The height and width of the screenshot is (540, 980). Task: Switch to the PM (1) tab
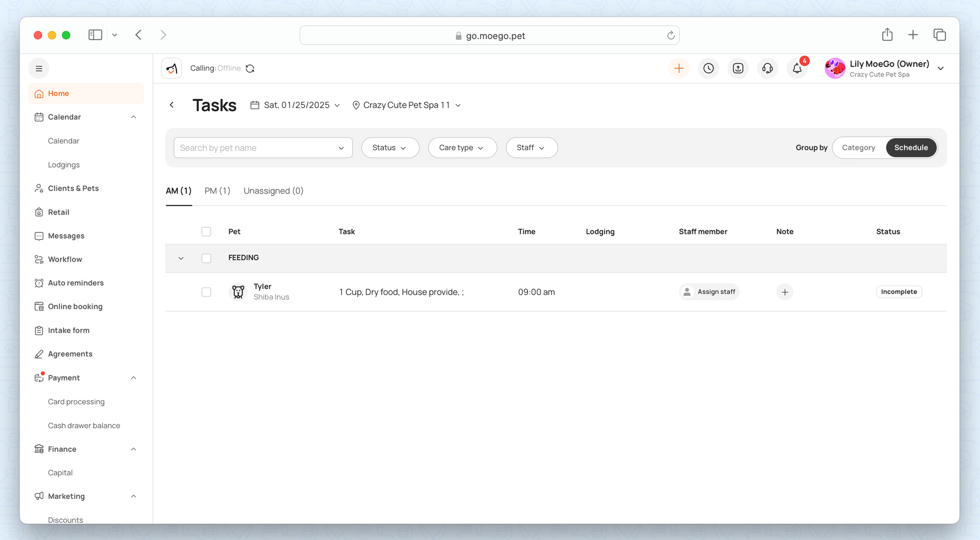217,191
